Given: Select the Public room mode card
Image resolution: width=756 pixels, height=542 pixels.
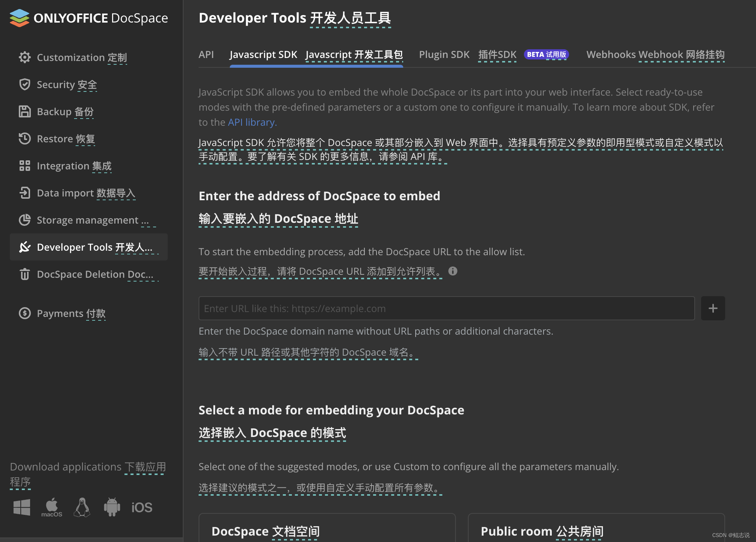Looking at the screenshot, I should (x=596, y=528).
